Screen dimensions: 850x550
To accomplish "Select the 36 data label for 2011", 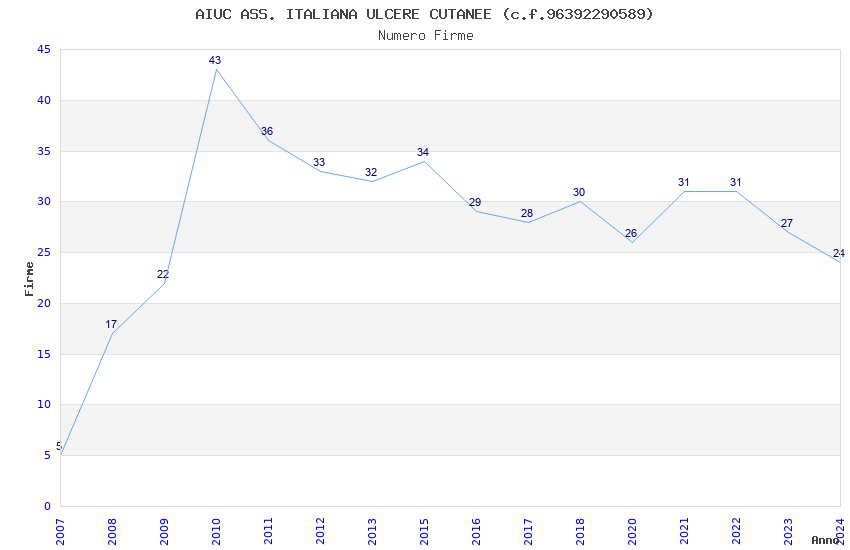I will 267,131.
